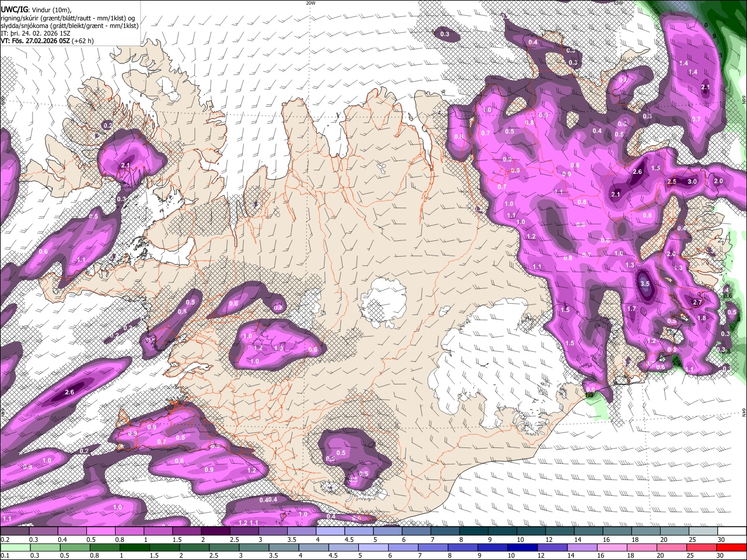Click the '15W' longitude label at the top edge
Screen dimensions: 747x560
coord(619,3)
